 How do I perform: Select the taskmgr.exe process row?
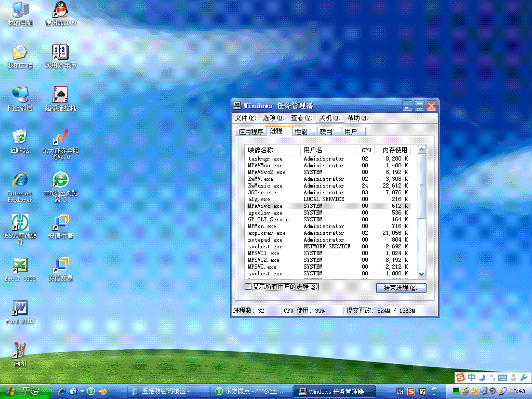(328, 158)
